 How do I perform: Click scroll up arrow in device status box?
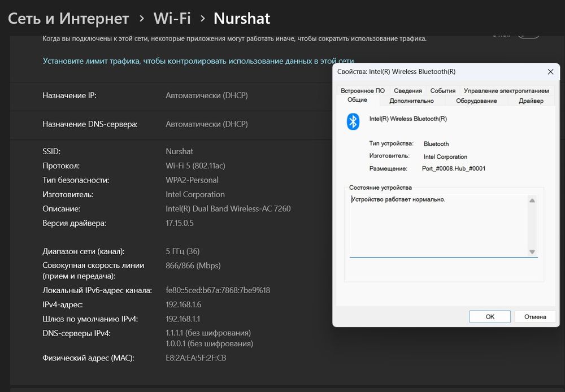(532, 201)
